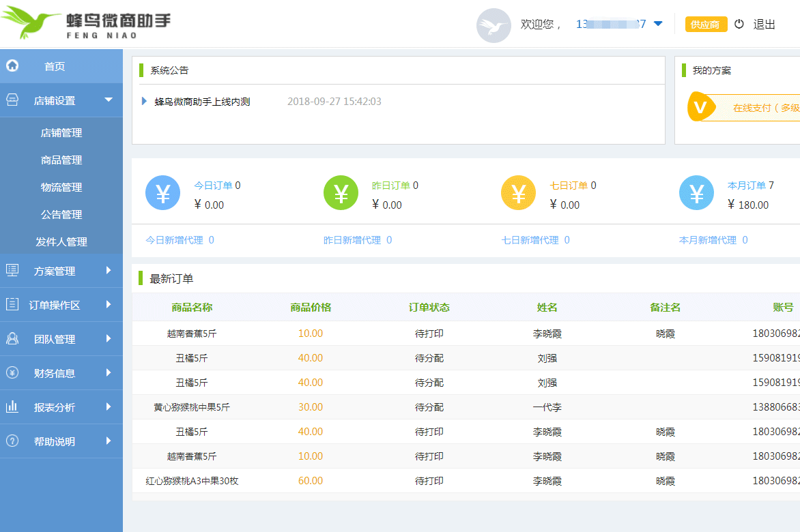This screenshot has height=532, width=800.
Task: Click product 黄心猕猴桃中果5斤 row
Action: (x=192, y=407)
